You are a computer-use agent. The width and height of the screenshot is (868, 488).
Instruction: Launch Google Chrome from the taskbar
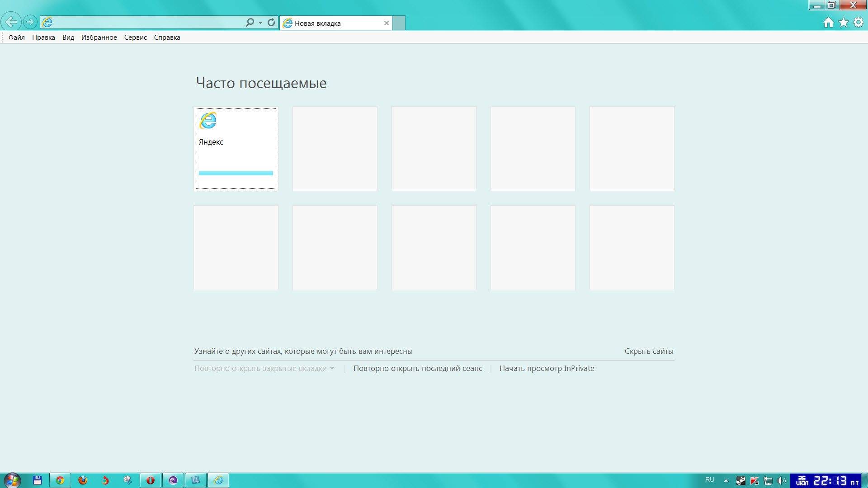[x=60, y=480]
